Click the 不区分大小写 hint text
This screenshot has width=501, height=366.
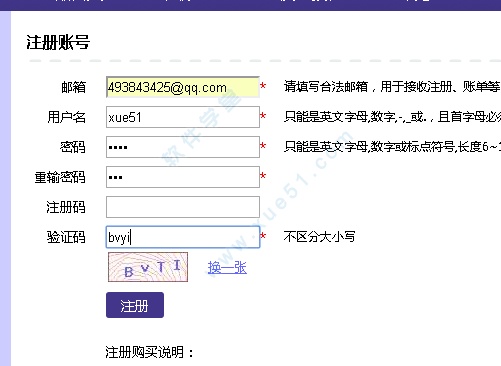tap(319, 237)
